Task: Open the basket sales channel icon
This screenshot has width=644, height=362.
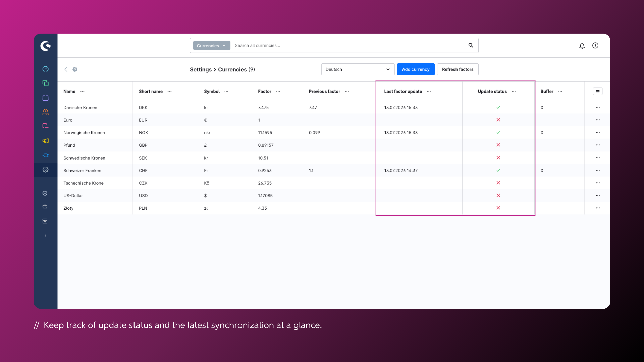Action: [x=45, y=207]
